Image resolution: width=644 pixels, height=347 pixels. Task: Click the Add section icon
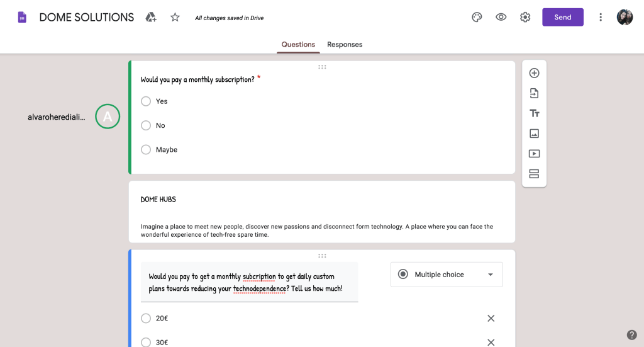click(x=534, y=174)
